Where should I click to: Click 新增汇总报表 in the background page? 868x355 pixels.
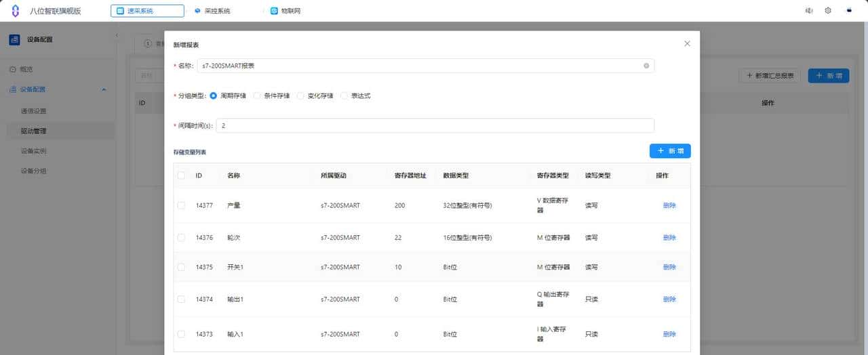tap(770, 76)
